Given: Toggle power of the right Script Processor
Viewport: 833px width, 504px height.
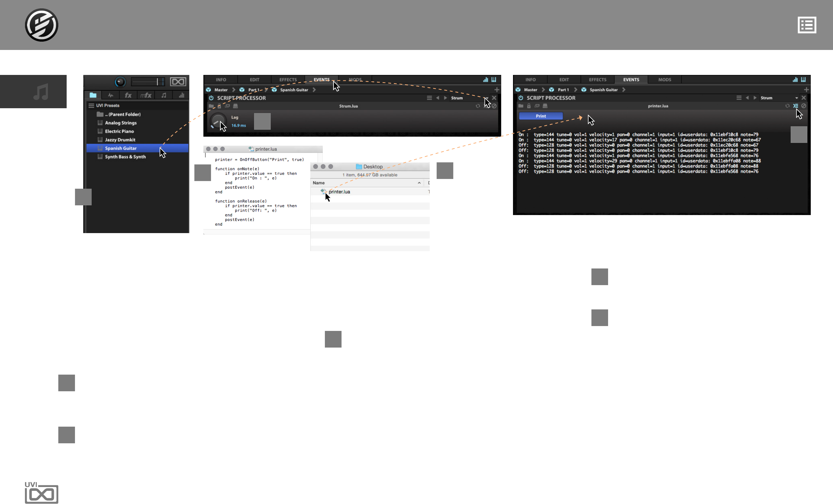Looking at the screenshot, I should pyautogui.click(x=521, y=98).
